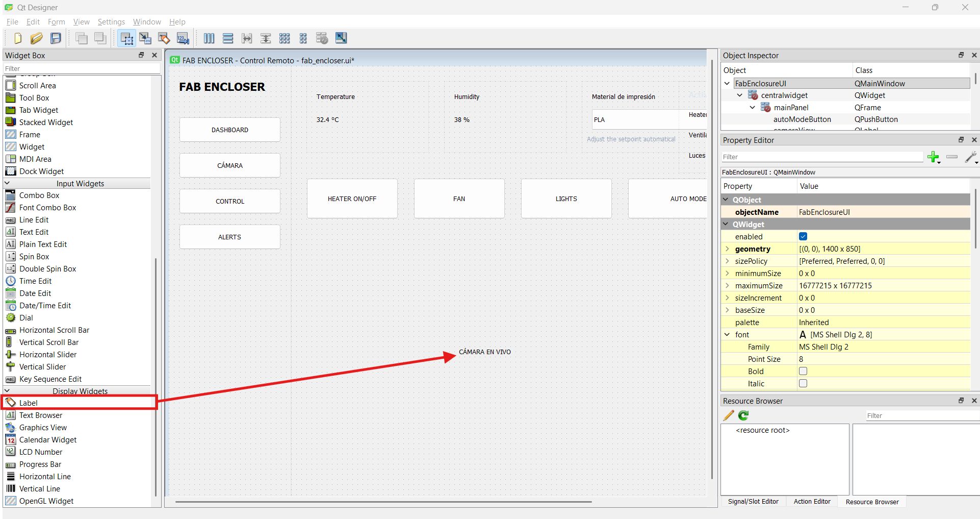Collapse the Input Widgets category

tap(7, 183)
